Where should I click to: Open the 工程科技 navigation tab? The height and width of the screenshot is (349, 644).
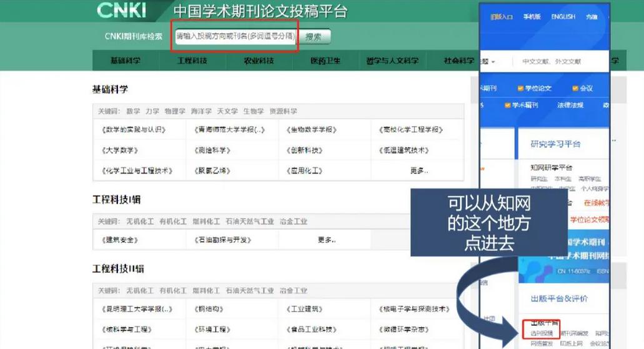point(192,61)
